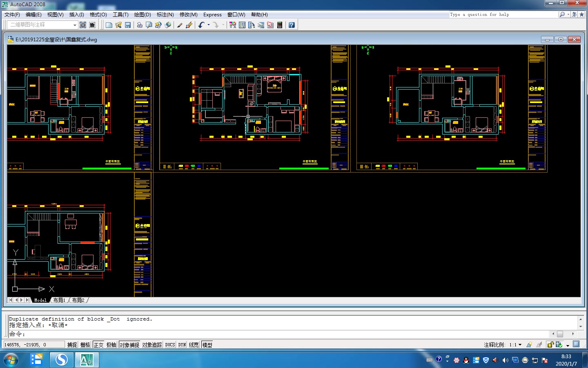
Task: Toggle 捕捉 snap mode
Action: click(x=72, y=345)
